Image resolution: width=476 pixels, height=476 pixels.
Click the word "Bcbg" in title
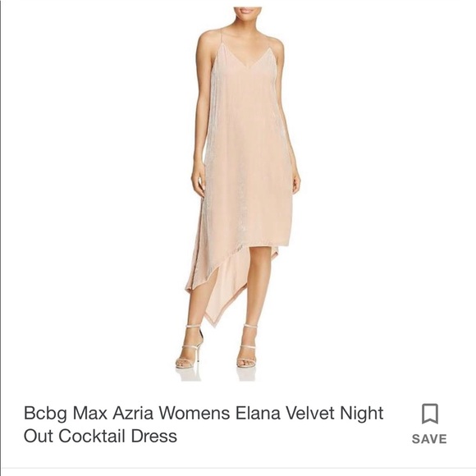pos(45,414)
